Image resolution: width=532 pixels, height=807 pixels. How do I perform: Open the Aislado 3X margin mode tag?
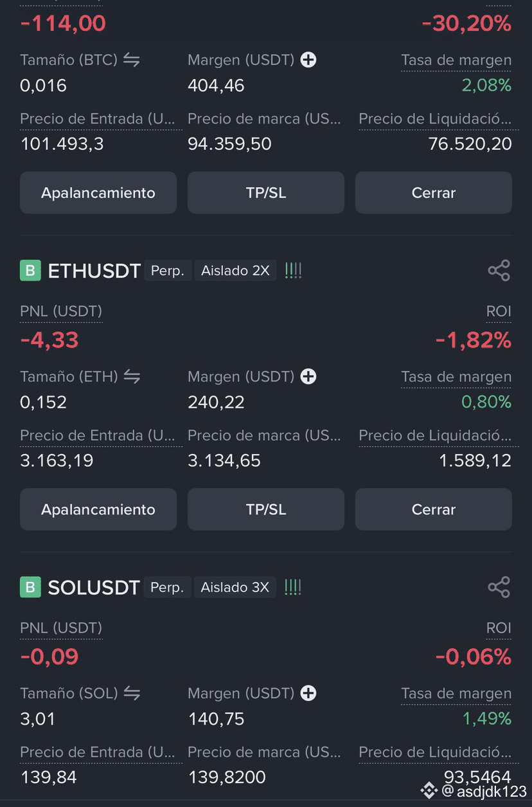(x=235, y=587)
